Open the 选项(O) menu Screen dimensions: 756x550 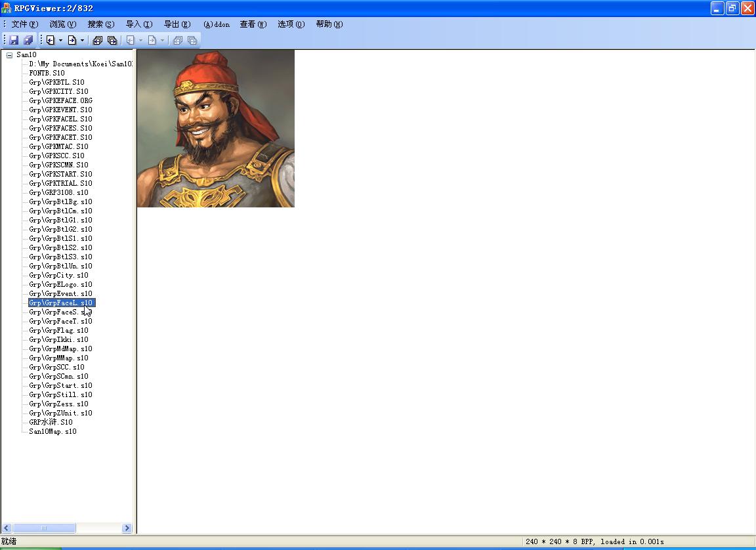pos(291,24)
